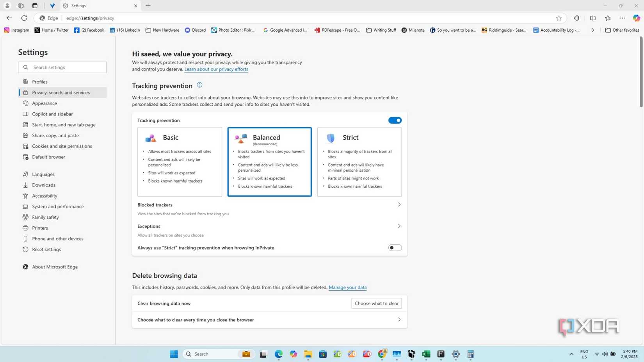Switch to Cookies and site permissions settings

tap(62, 146)
